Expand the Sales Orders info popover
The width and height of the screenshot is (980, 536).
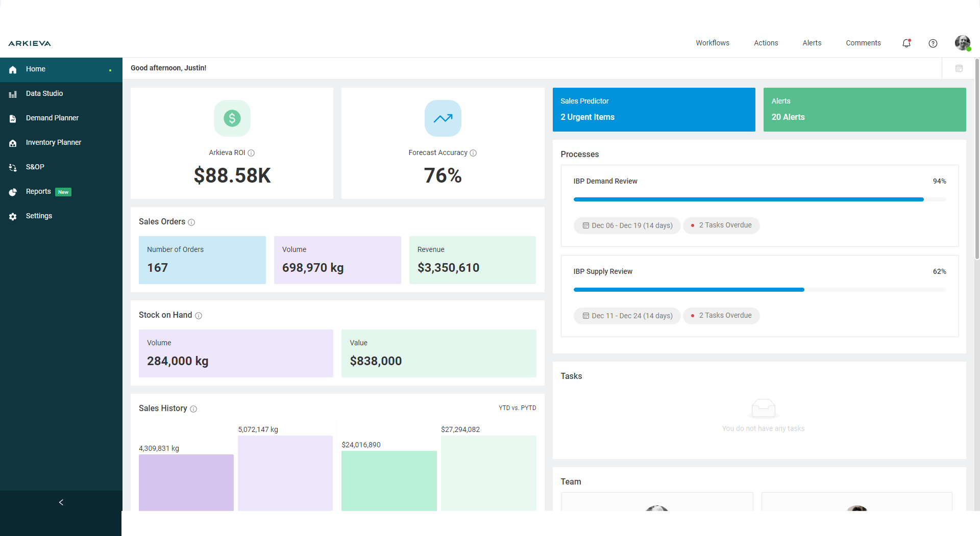coord(191,222)
